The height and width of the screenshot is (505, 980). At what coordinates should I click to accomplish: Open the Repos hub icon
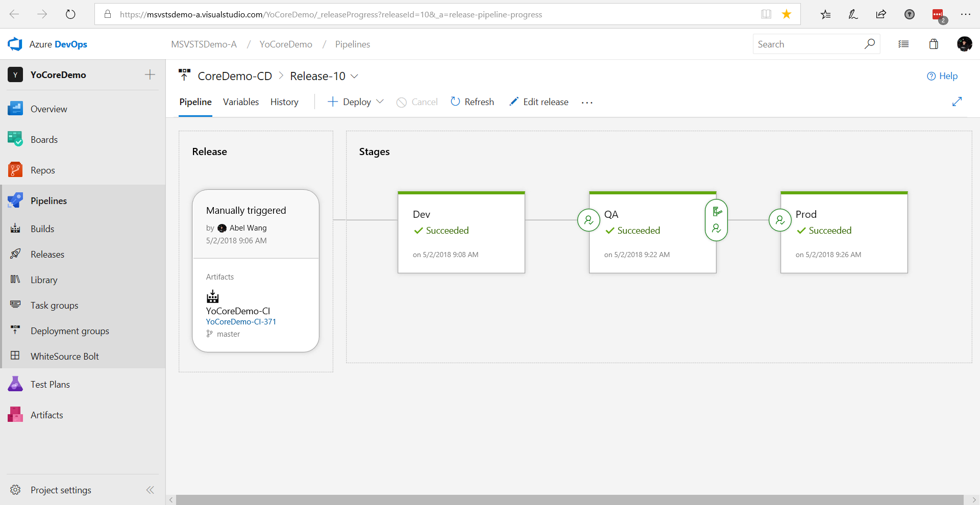point(15,170)
